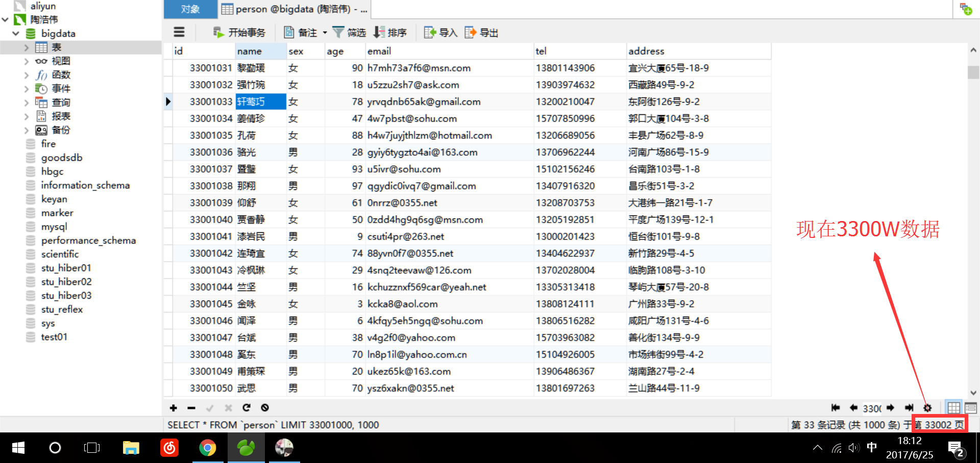Screen dimensions: 980x463
Task: Click the stop icon in bottom bar
Action: point(265,407)
